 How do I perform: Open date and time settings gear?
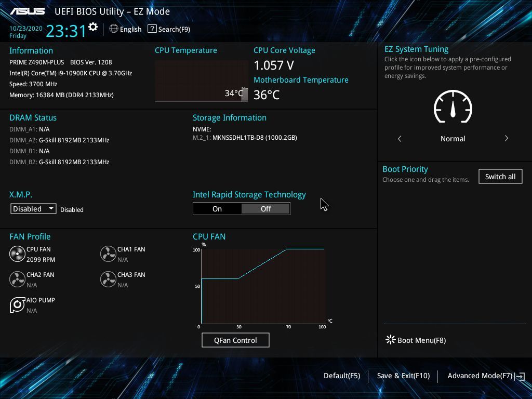click(92, 27)
